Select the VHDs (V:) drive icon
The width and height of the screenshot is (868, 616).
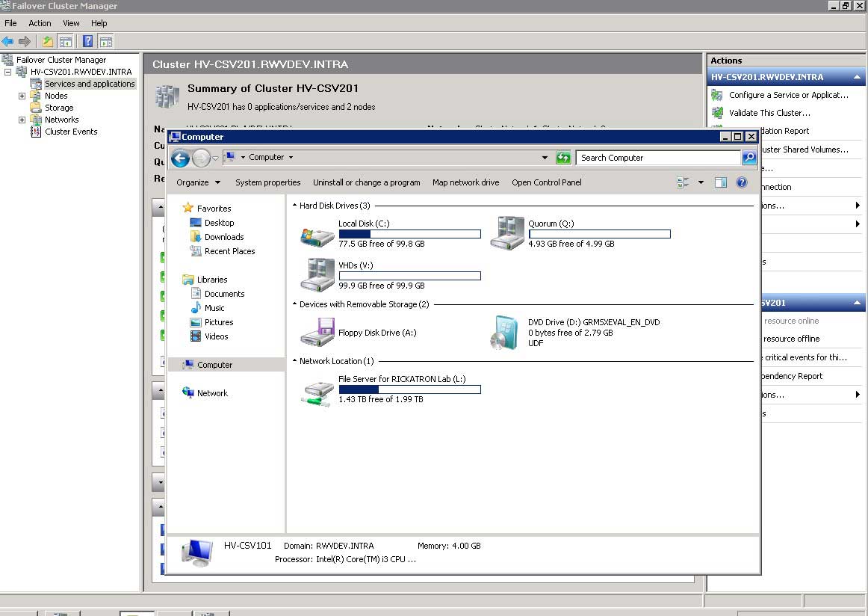click(317, 275)
